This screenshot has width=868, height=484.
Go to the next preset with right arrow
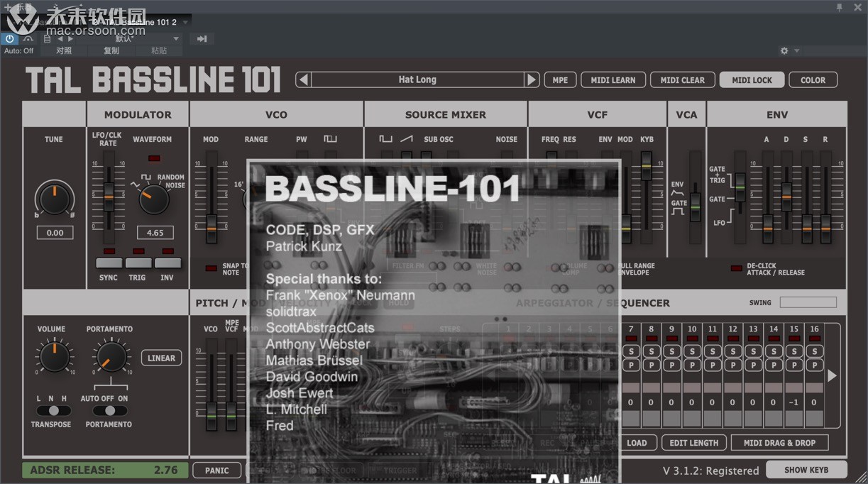[x=532, y=80]
